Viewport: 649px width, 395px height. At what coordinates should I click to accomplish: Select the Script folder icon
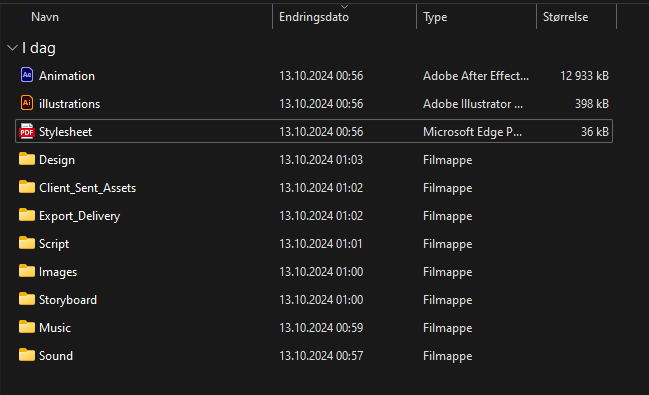27,243
